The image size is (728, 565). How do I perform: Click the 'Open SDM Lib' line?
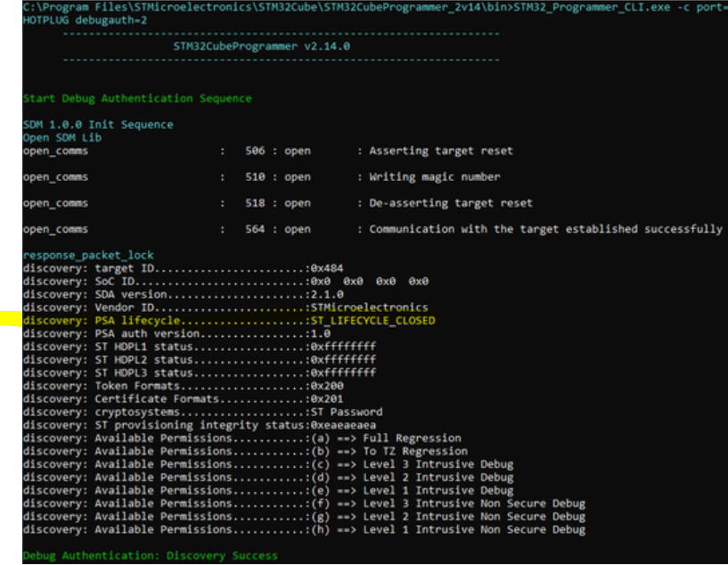pyautogui.click(x=62, y=138)
